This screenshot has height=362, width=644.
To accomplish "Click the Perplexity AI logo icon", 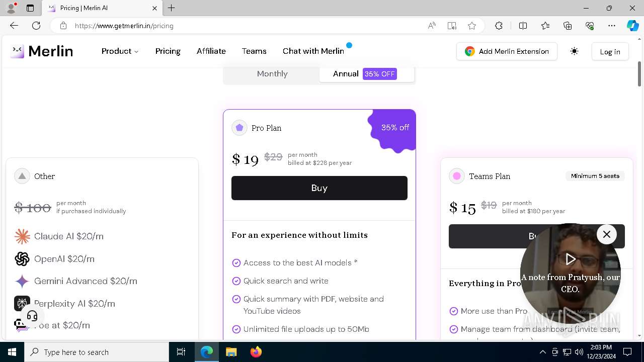I will (22, 304).
